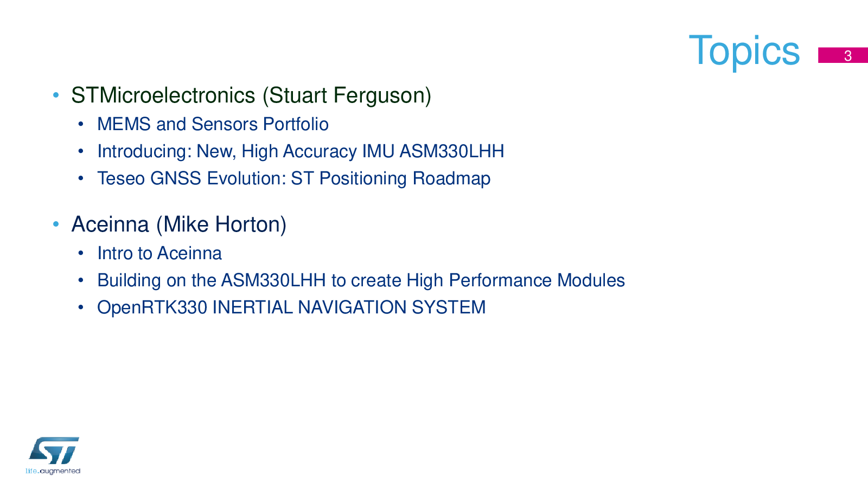The height and width of the screenshot is (488, 868).
Task: Click the bullet before OpenRTK330
Action: pyautogui.click(x=81, y=307)
